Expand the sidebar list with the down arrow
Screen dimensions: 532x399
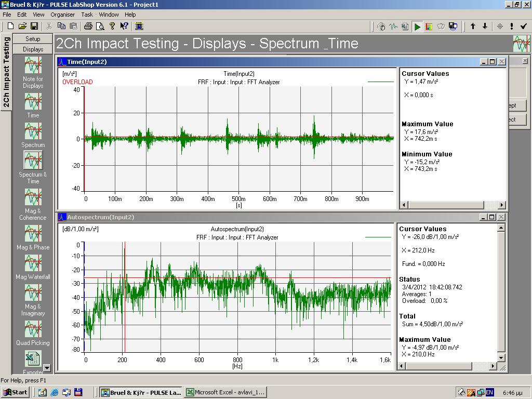coord(47,367)
